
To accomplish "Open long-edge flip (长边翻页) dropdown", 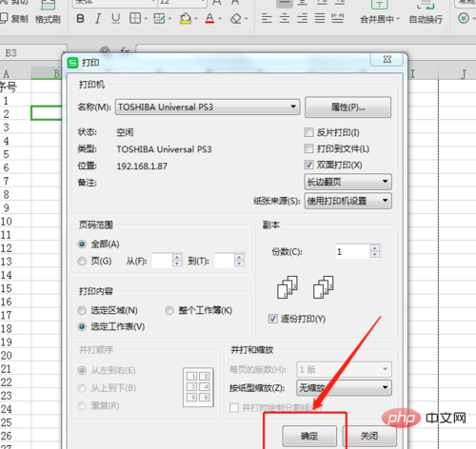I will (x=347, y=182).
